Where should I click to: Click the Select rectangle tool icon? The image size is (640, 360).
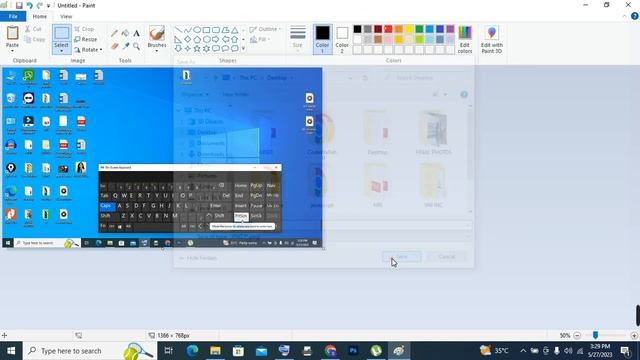(x=62, y=33)
